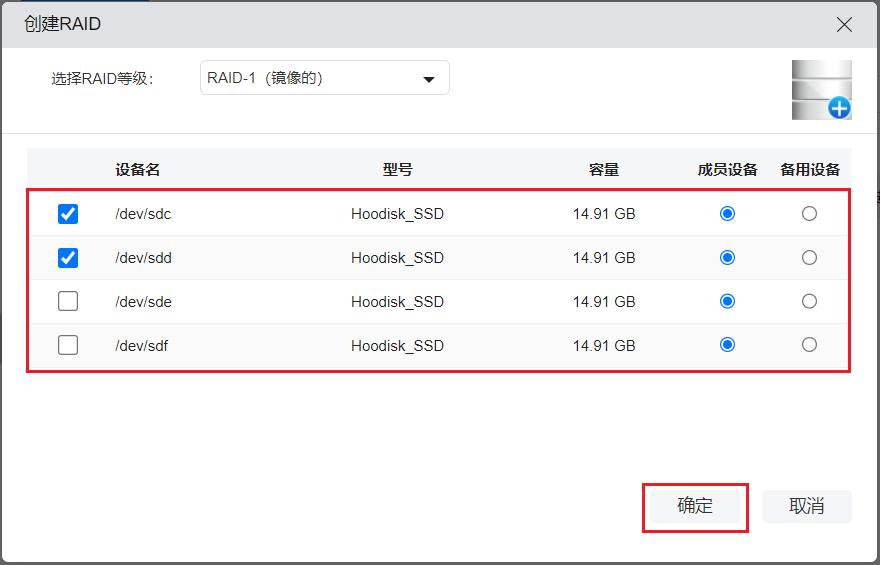
Task: Click the 确定 button
Action: click(695, 507)
